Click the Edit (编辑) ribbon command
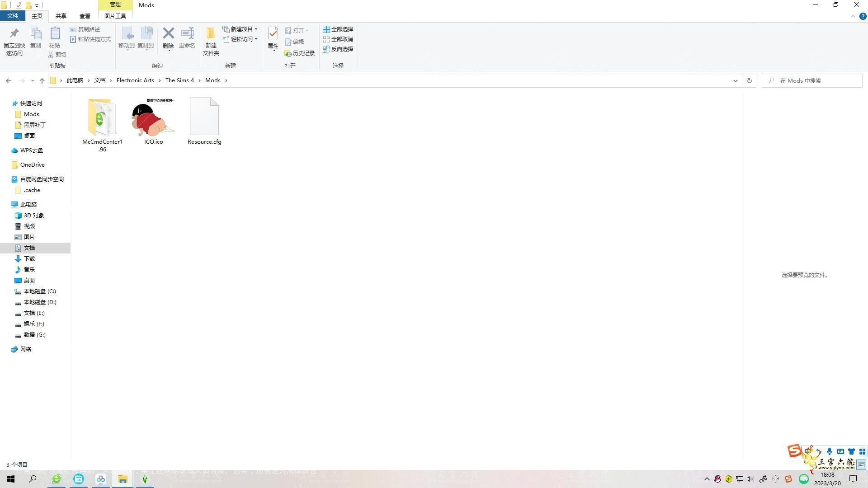Screen dimensions: 868x488 [x=294, y=42]
